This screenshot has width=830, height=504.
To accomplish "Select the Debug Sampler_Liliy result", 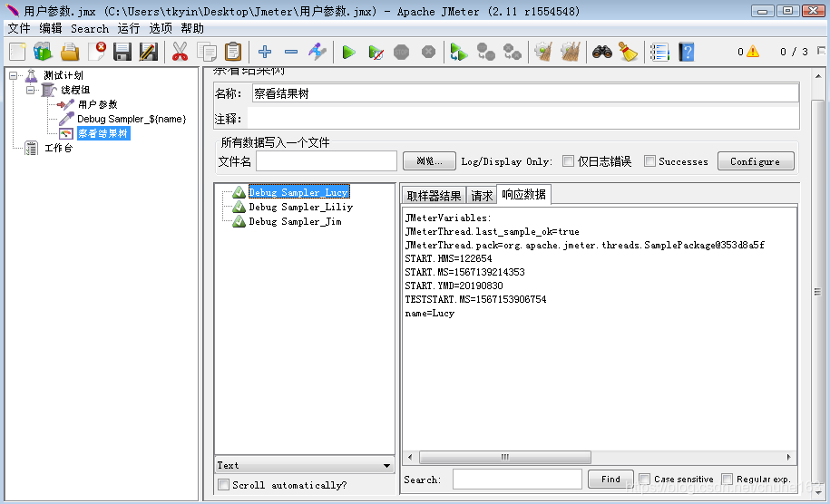I will click(x=300, y=207).
